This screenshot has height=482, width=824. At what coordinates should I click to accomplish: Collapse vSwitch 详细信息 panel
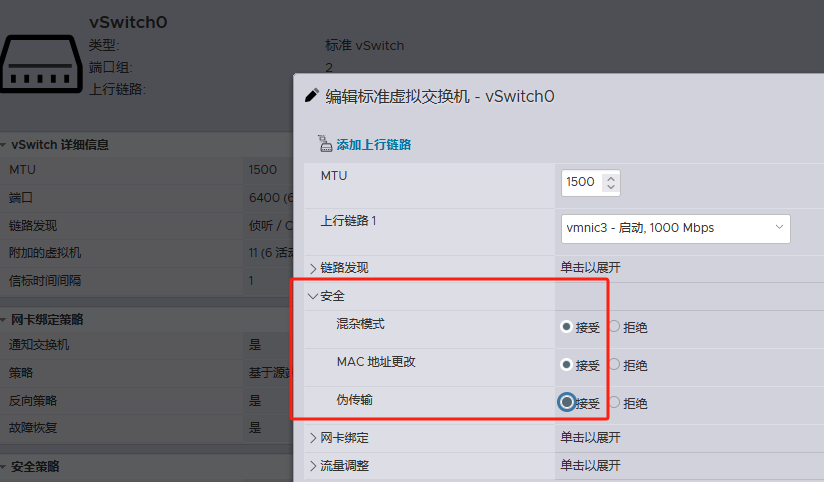coord(3,145)
